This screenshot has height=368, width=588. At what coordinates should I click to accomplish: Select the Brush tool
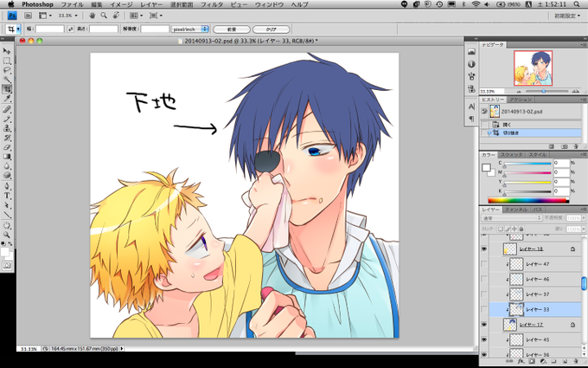point(7,119)
